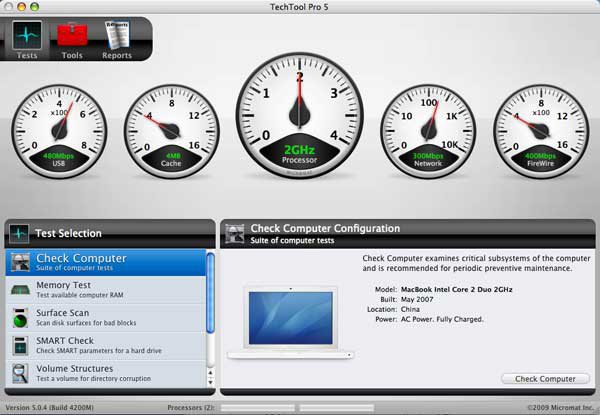Viewport: 600px width, 415px height.
Task: Open the Reports section
Action: [x=116, y=37]
